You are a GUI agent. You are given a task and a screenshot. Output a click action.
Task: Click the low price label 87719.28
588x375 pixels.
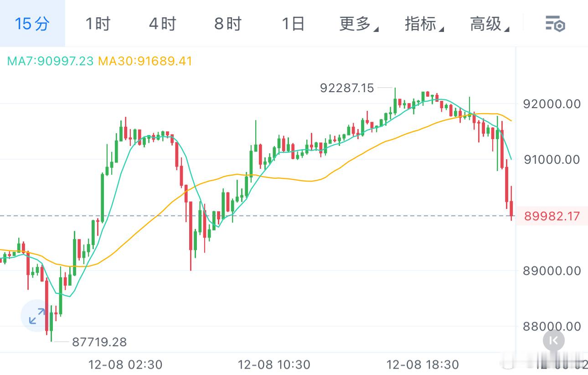[x=99, y=342]
